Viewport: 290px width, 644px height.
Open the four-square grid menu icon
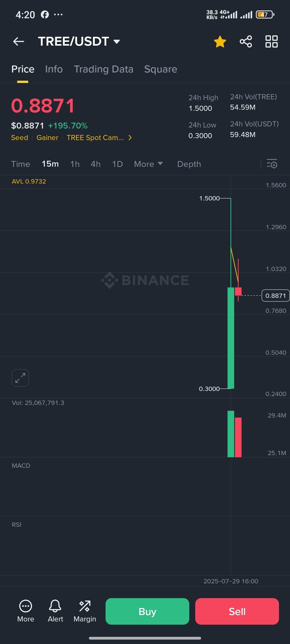tap(271, 41)
